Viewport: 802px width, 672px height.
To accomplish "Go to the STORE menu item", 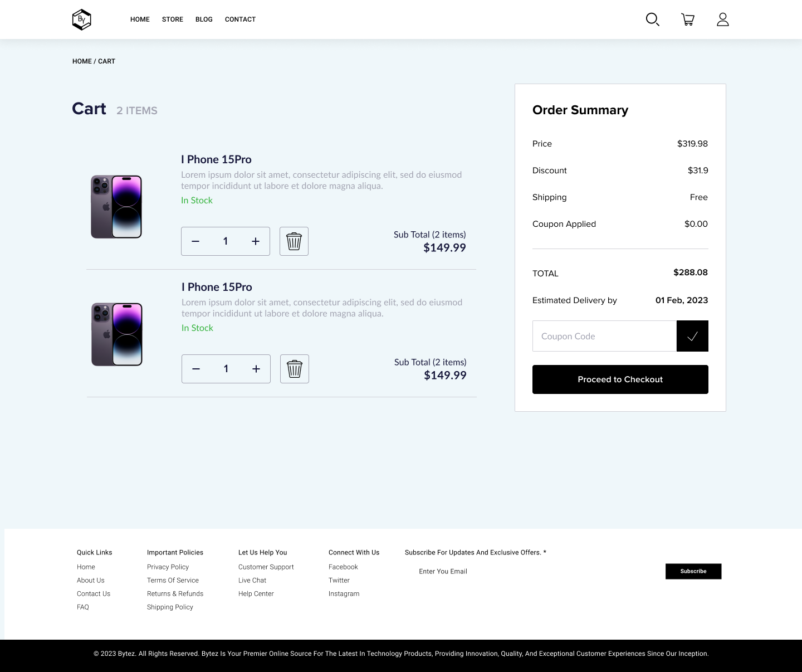I will click(173, 20).
